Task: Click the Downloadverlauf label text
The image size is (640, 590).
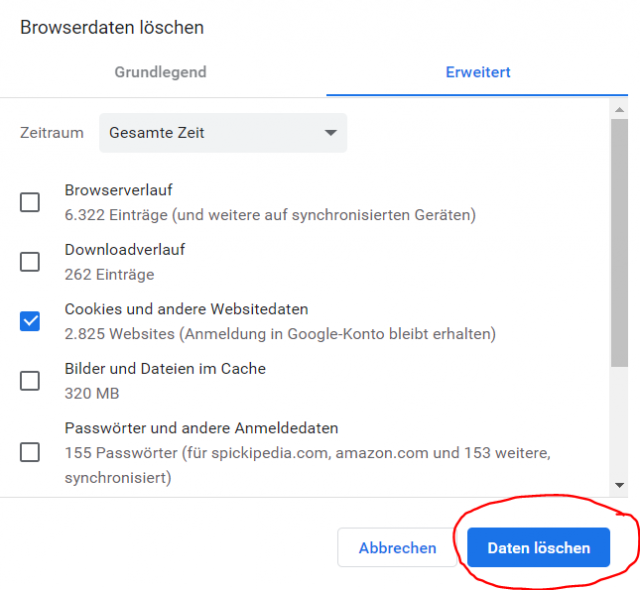Action: tap(124, 250)
